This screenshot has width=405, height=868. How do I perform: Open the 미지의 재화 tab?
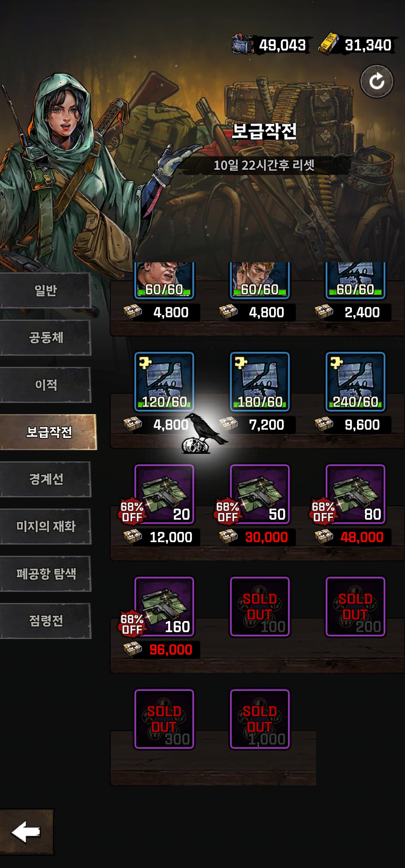click(x=45, y=527)
